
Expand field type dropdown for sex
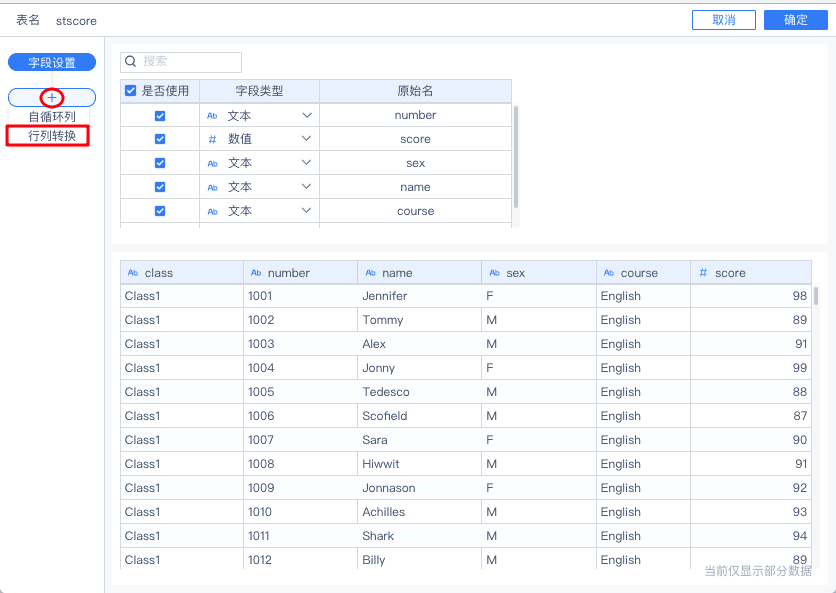[306, 163]
